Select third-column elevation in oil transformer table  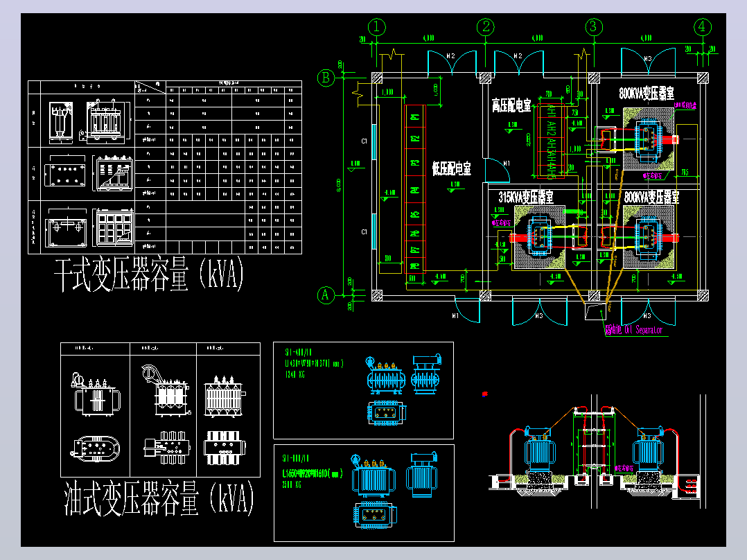225,396
